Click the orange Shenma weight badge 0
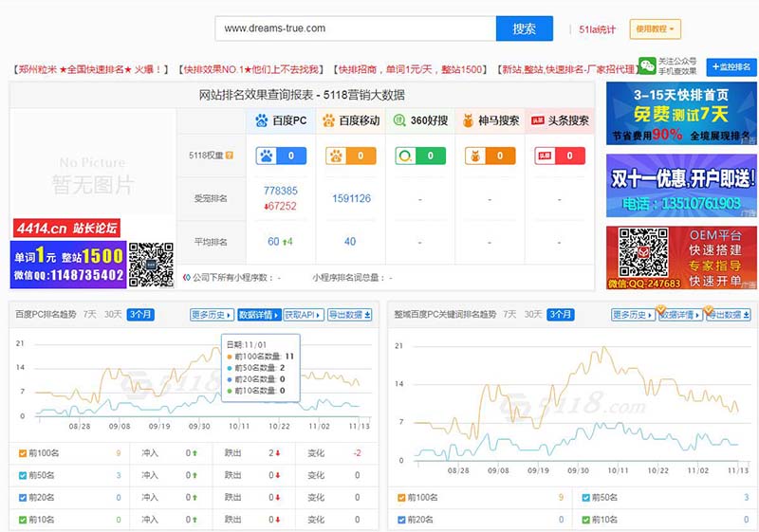The height and width of the screenshot is (532, 759). (490, 156)
